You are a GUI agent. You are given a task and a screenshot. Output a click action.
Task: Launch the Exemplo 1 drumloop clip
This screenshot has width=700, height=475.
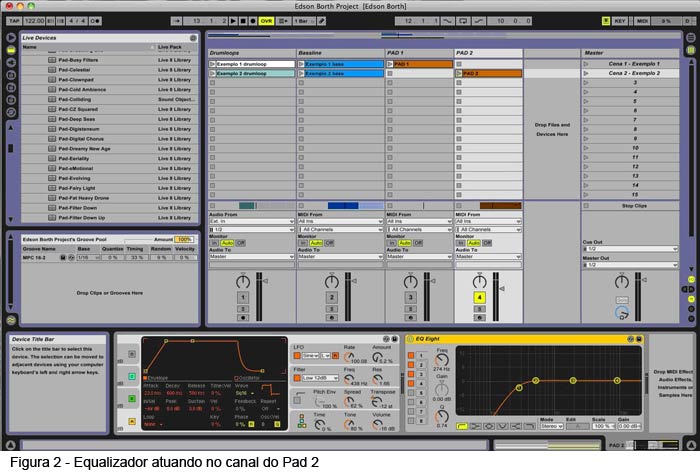click(212, 64)
